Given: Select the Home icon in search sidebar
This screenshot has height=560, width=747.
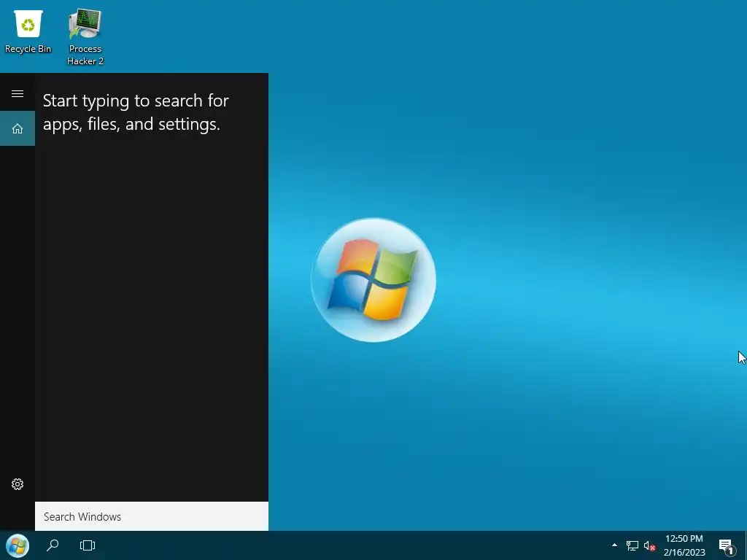Looking at the screenshot, I should click(x=18, y=128).
